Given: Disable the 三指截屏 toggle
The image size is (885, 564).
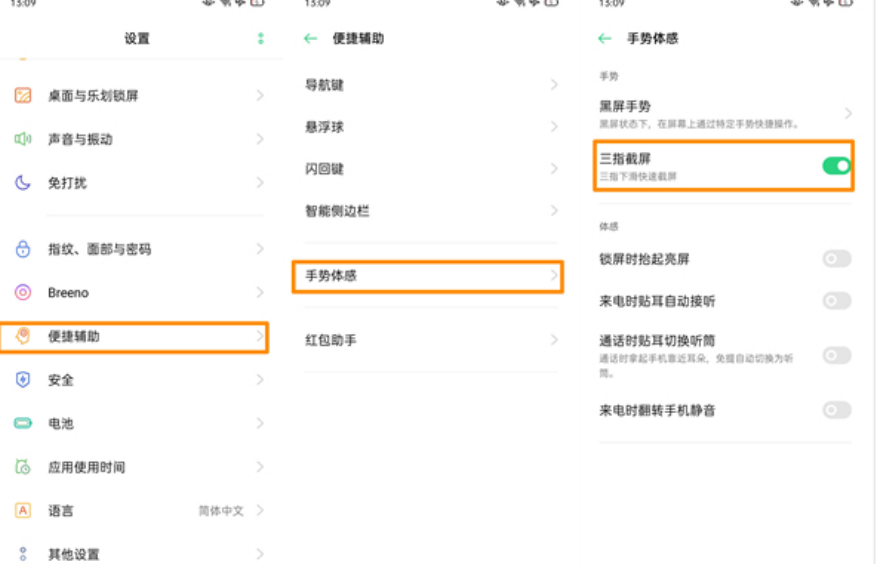Looking at the screenshot, I should pyautogui.click(x=836, y=166).
